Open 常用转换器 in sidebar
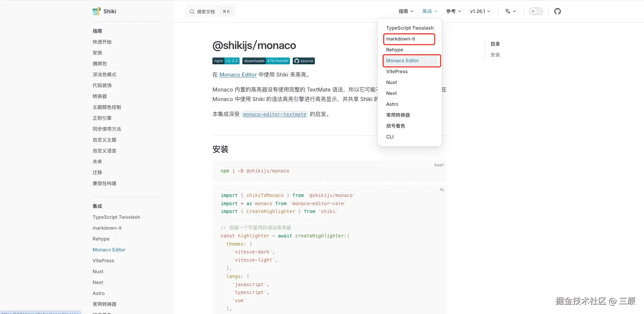 [104, 304]
